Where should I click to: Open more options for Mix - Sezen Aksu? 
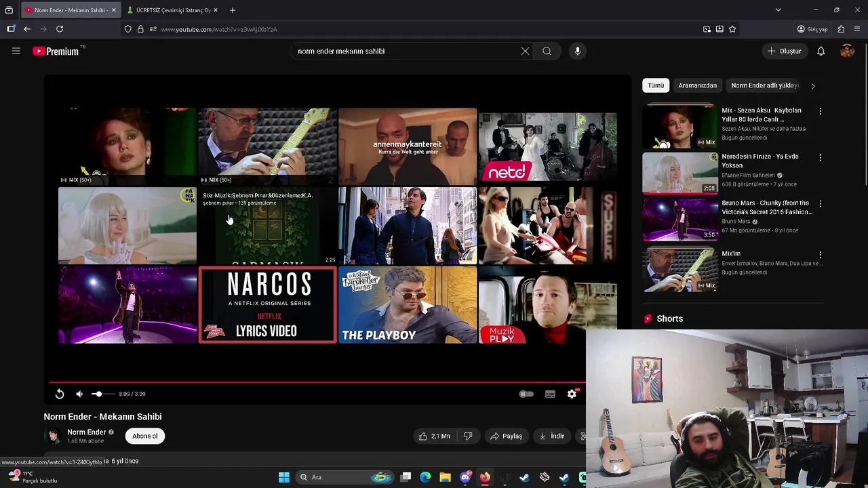pos(820,111)
